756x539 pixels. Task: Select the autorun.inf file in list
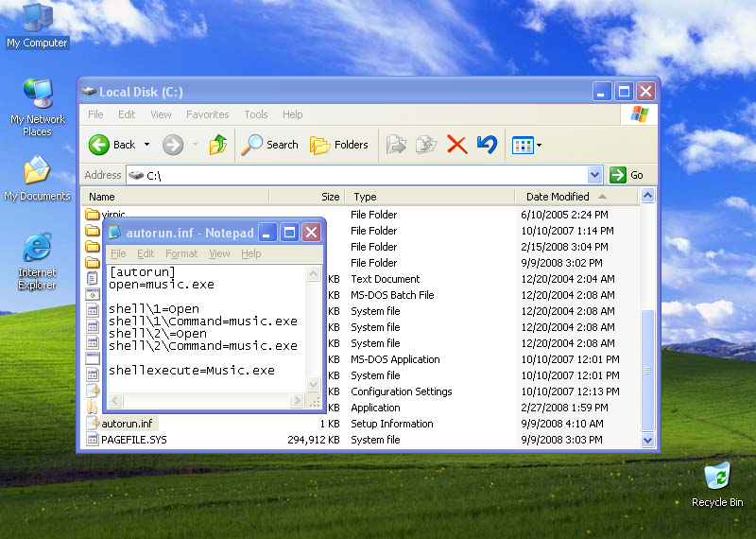pyautogui.click(x=127, y=424)
